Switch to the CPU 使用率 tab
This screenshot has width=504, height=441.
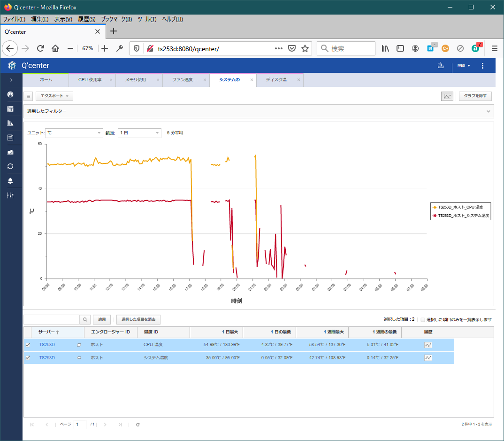pos(92,80)
